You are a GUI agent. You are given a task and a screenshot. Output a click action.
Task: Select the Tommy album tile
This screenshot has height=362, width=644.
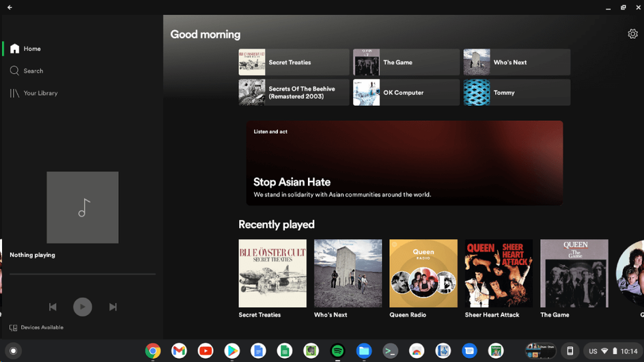point(516,93)
